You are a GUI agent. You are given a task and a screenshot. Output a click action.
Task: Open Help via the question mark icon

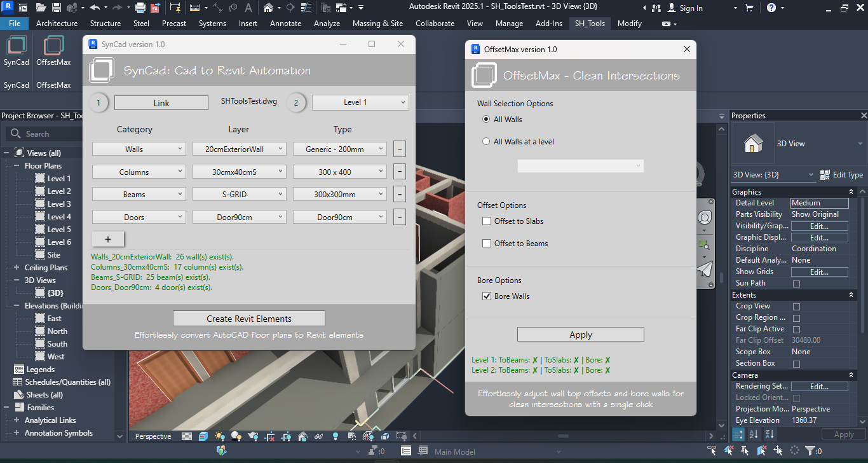pyautogui.click(x=771, y=8)
